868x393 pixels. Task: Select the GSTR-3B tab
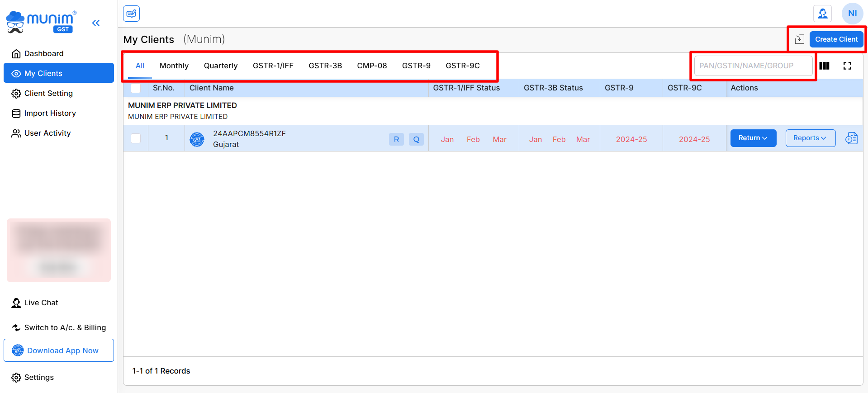325,66
